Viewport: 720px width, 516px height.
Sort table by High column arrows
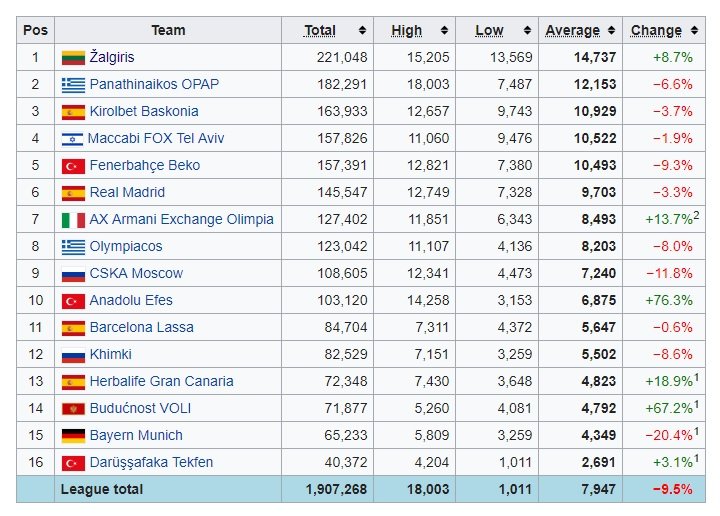click(x=444, y=30)
